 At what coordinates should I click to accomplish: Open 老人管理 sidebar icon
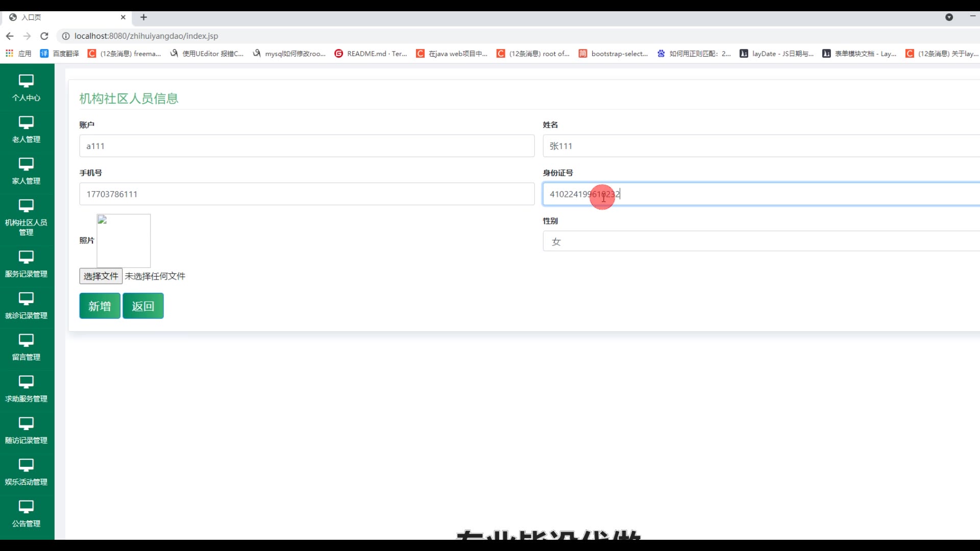click(26, 123)
